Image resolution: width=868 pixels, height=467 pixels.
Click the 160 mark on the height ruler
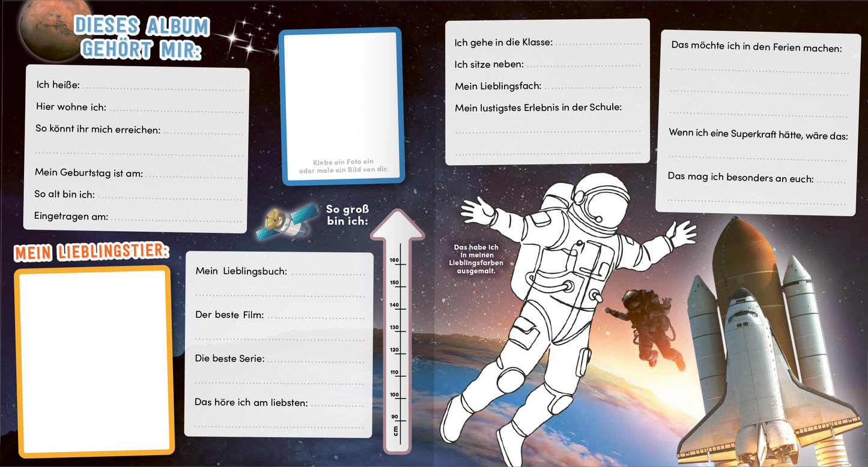[x=394, y=261]
